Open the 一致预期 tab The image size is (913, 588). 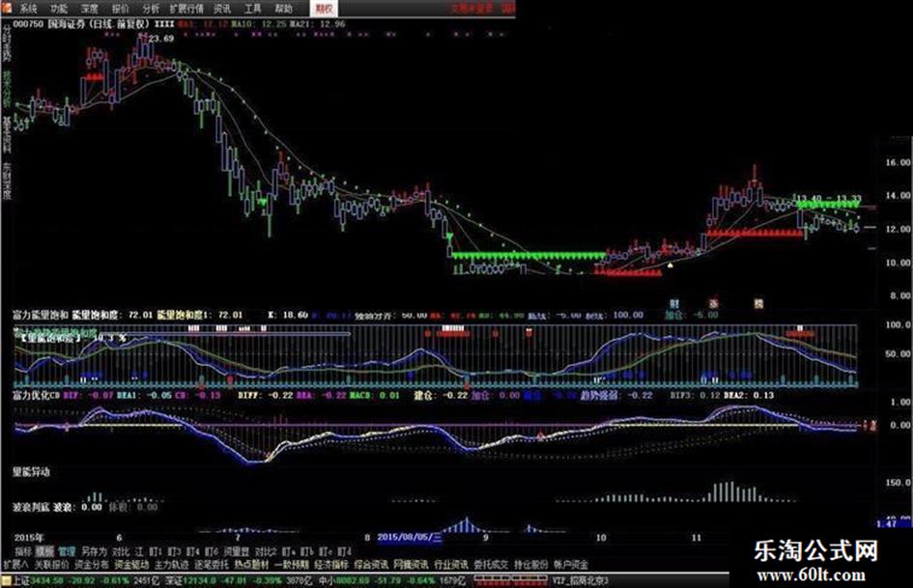291,564
